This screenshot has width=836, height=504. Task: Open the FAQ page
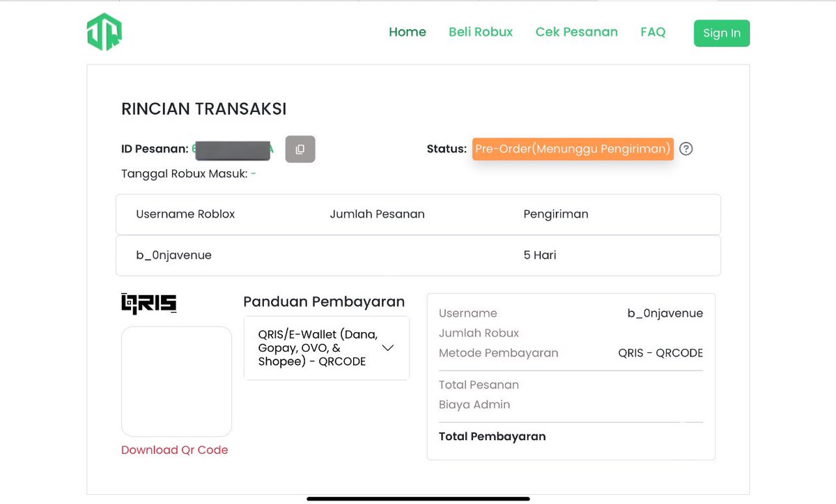[653, 31]
